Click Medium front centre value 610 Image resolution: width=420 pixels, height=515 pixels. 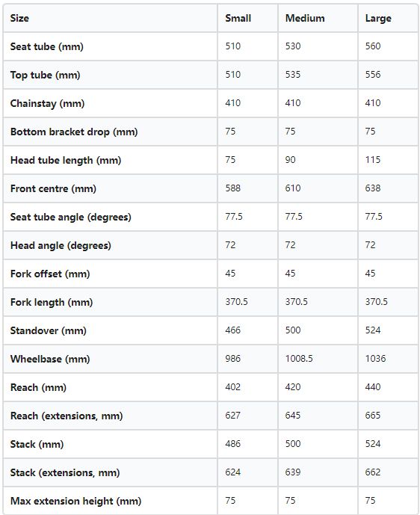tap(293, 188)
